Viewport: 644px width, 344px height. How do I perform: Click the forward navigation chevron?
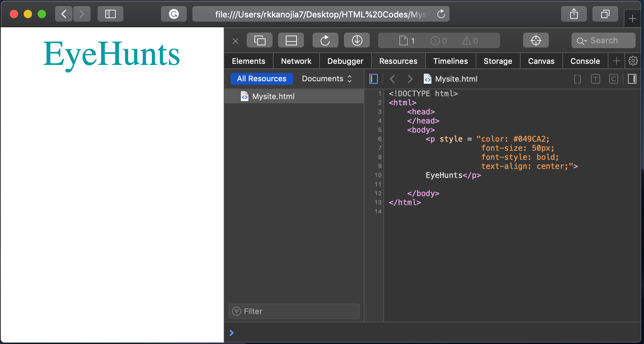(410, 79)
